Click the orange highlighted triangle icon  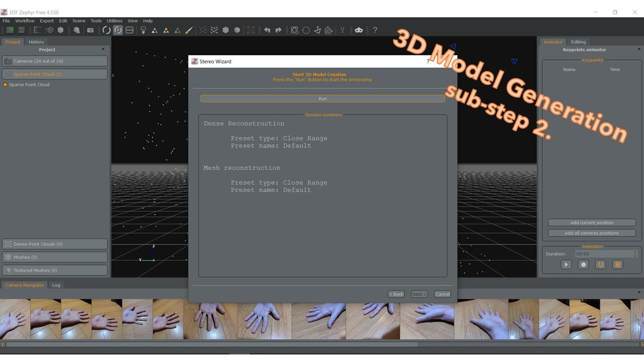166,30
